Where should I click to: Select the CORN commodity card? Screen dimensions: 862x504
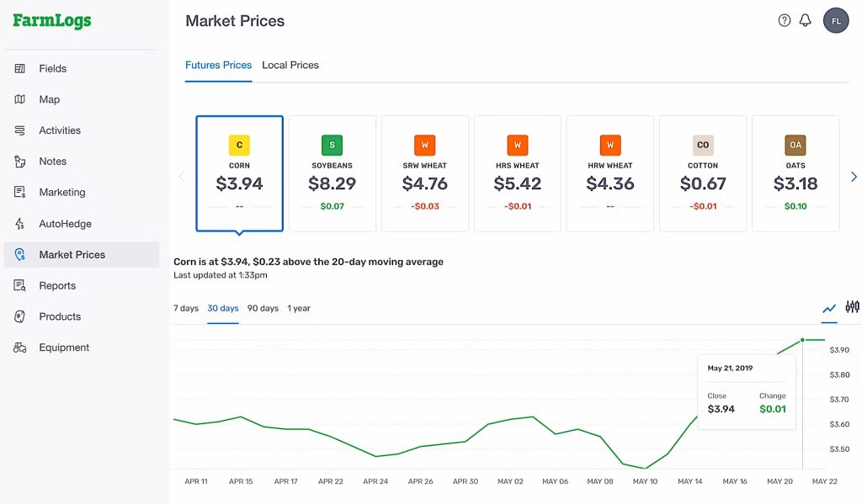click(239, 172)
